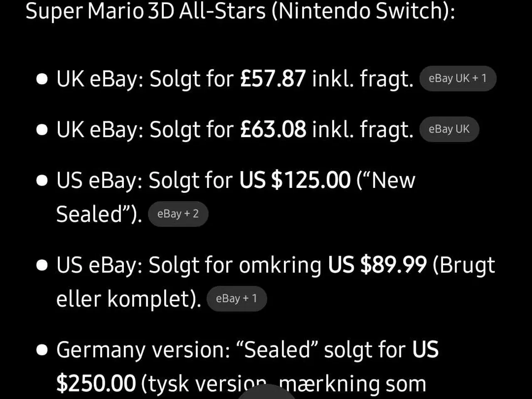Click the bullet before the US $89.99 listing
This screenshot has height=399, width=532.
click(x=42, y=265)
